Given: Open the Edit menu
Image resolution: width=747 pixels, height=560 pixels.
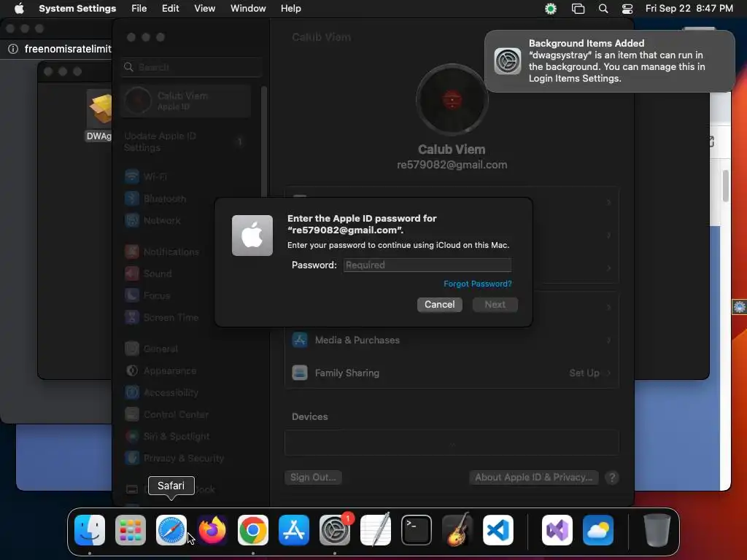Looking at the screenshot, I should tap(171, 9).
